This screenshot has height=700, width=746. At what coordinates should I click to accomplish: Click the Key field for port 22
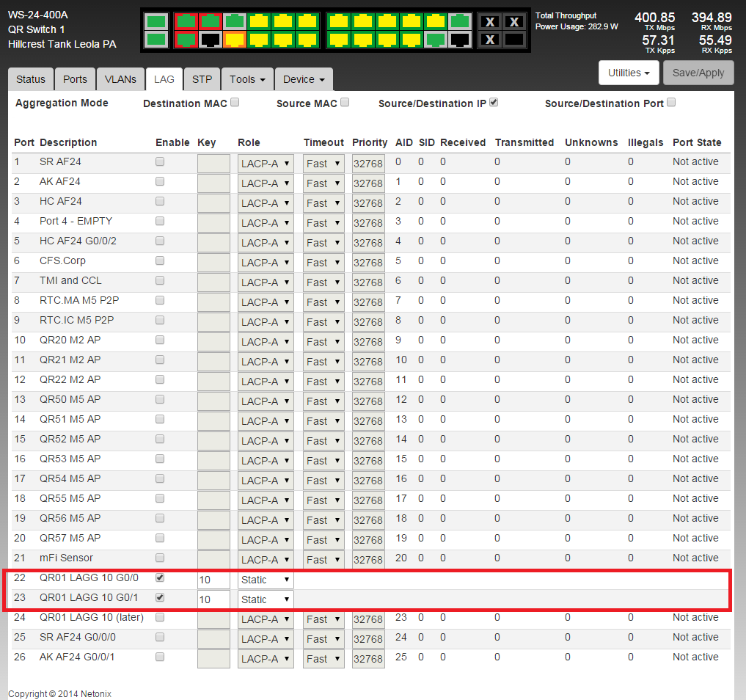click(213, 580)
